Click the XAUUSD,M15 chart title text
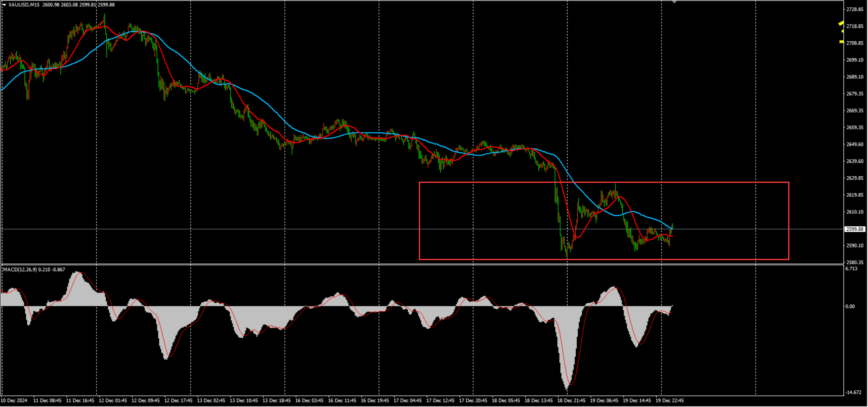This screenshot has height=407, width=868. click(x=24, y=5)
